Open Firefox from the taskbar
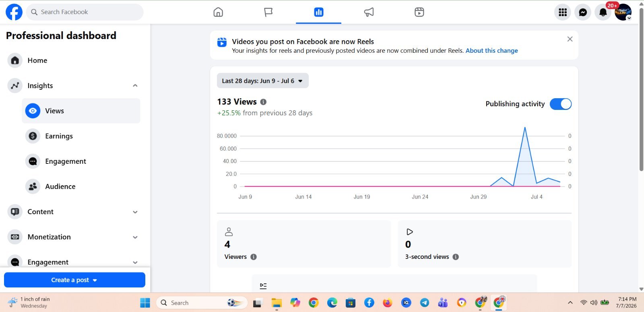The height and width of the screenshot is (312, 644). [388, 303]
